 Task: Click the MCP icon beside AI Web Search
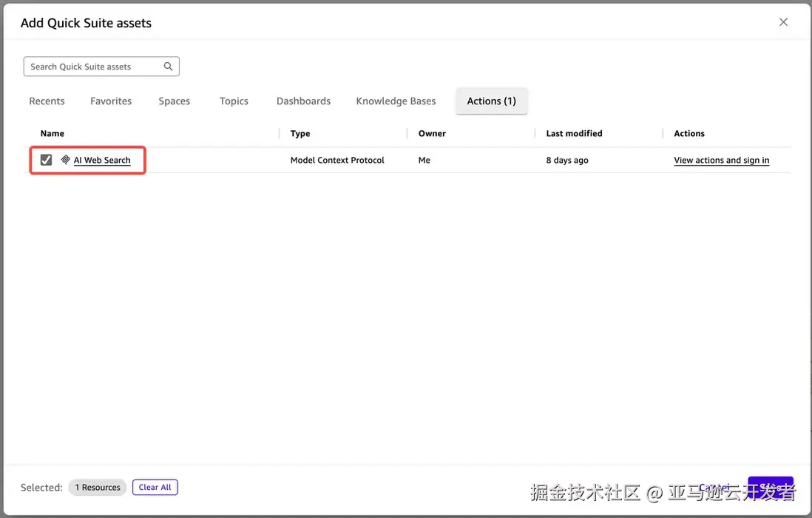[x=65, y=159]
